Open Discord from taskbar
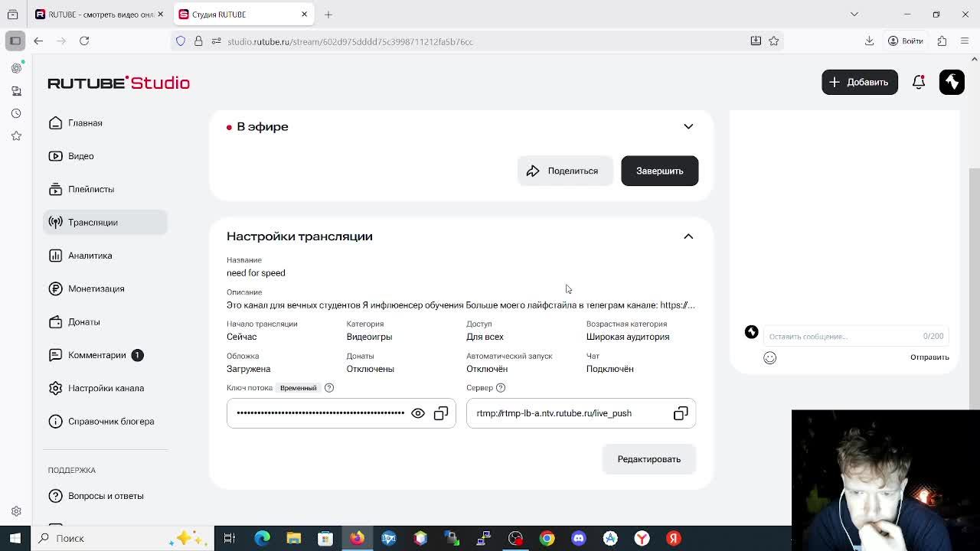Screen dimensions: 980x551 pos(578,538)
